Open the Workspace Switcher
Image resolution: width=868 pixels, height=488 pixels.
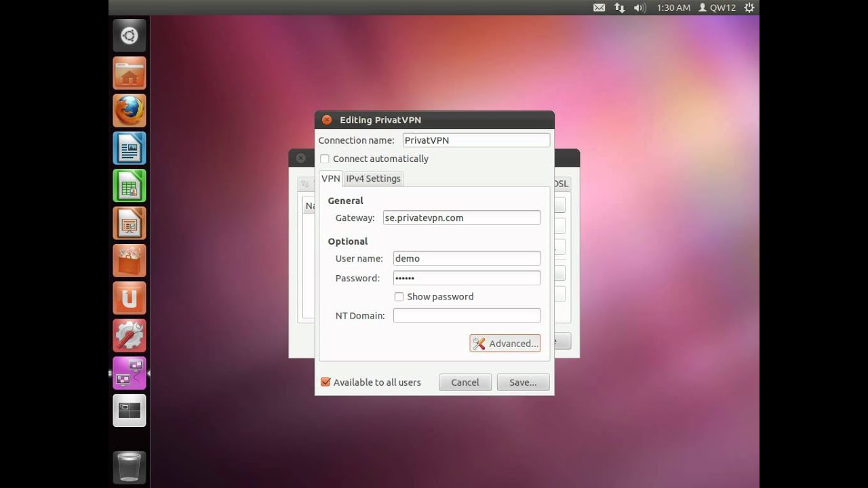click(x=129, y=410)
